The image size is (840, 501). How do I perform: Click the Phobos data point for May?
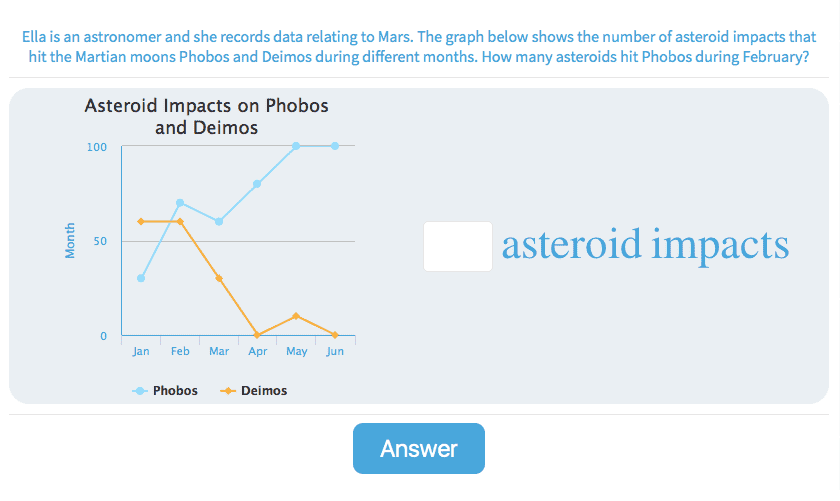pyautogui.click(x=296, y=146)
